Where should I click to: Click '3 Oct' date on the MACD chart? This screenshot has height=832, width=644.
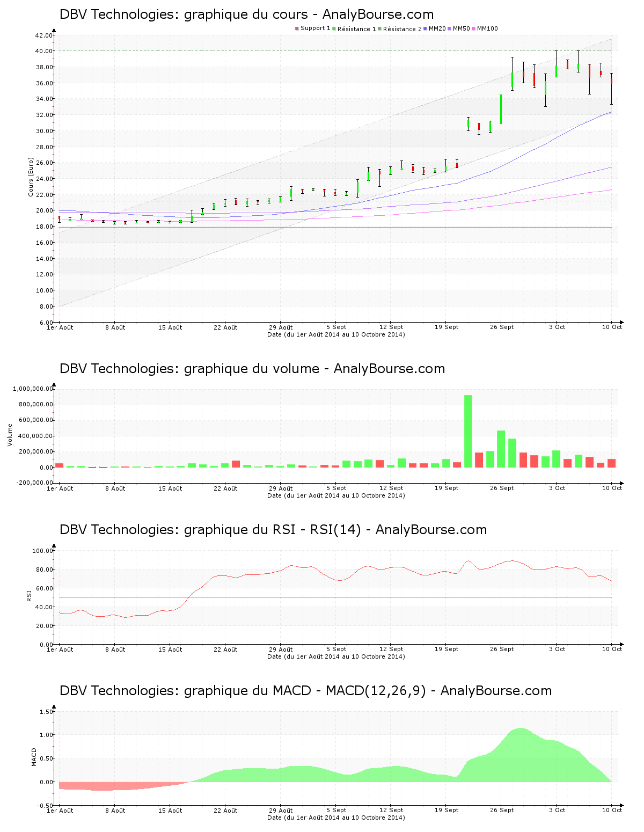coord(557,810)
